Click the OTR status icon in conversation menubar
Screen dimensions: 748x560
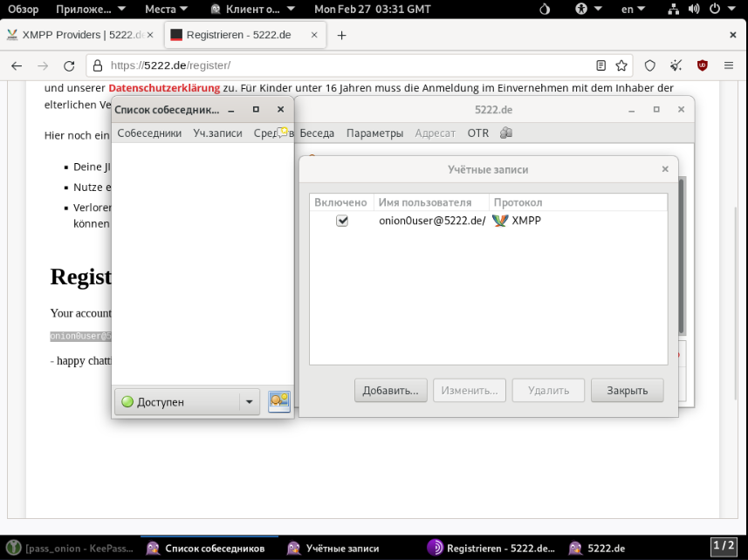(x=506, y=133)
